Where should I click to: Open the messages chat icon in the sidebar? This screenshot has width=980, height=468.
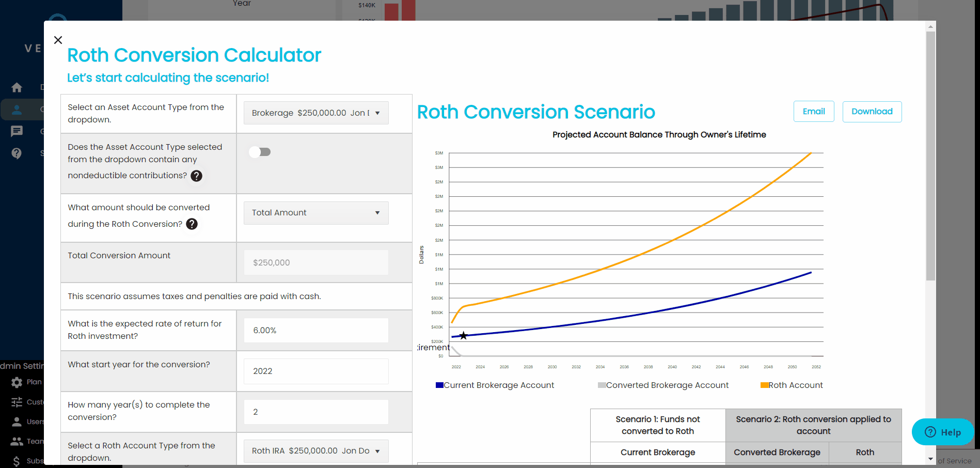17,131
